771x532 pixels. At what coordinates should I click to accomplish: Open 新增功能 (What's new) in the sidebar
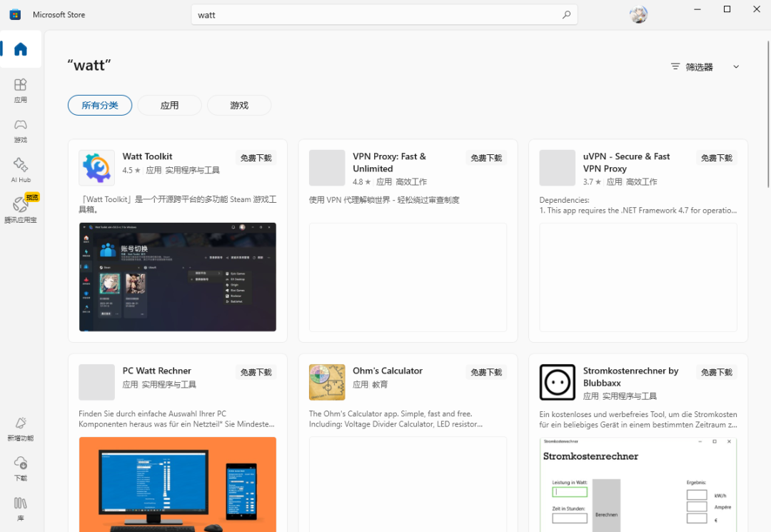pos(21,428)
